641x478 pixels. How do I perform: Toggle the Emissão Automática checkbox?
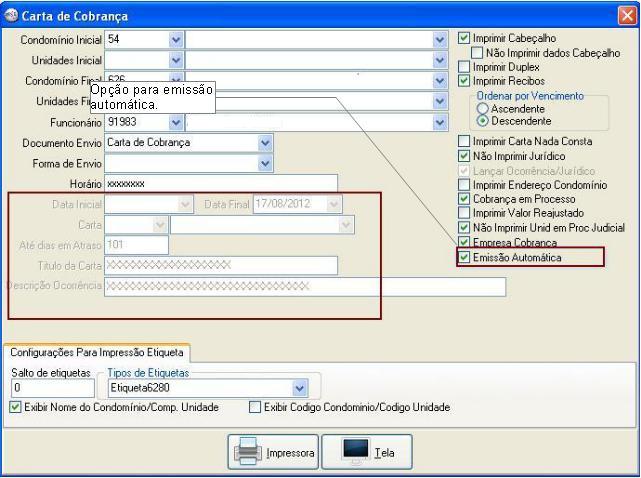pyautogui.click(x=464, y=258)
